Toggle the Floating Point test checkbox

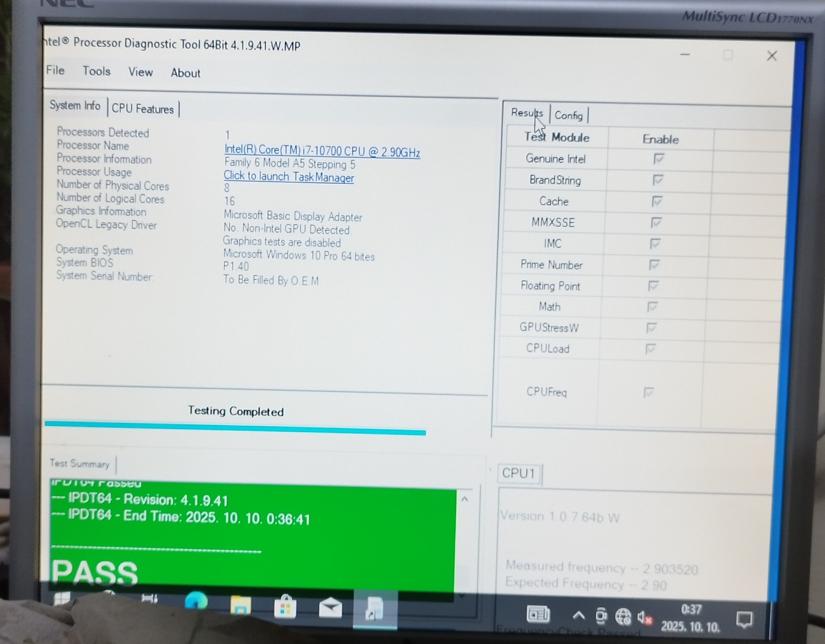click(653, 286)
